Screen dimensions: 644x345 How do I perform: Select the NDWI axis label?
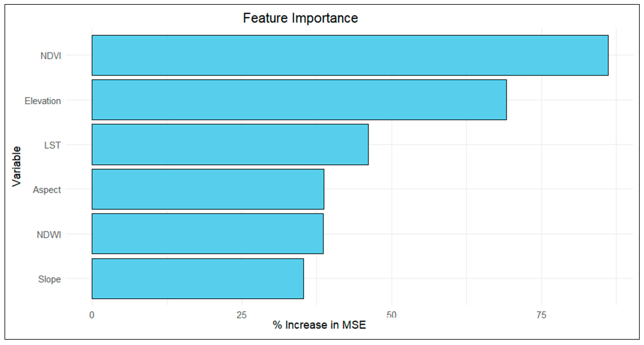point(49,235)
